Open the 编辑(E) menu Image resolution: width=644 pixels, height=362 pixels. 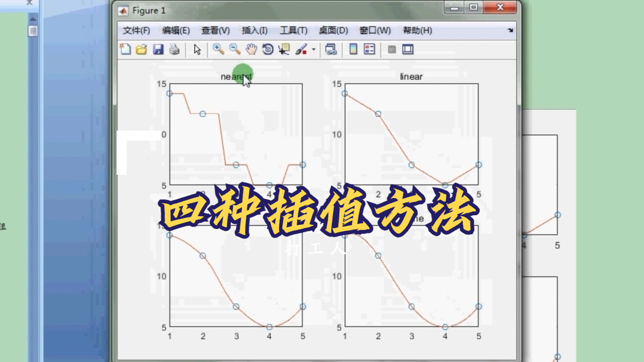pyautogui.click(x=176, y=30)
